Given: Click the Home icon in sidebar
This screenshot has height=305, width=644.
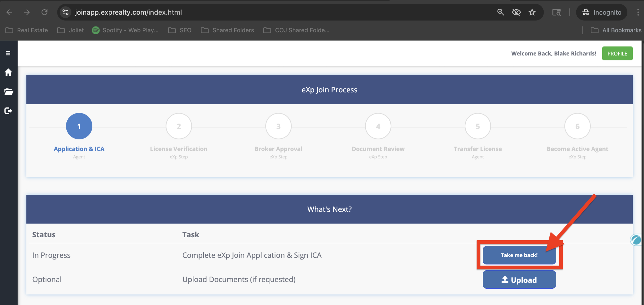Looking at the screenshot, I should 8,72.
